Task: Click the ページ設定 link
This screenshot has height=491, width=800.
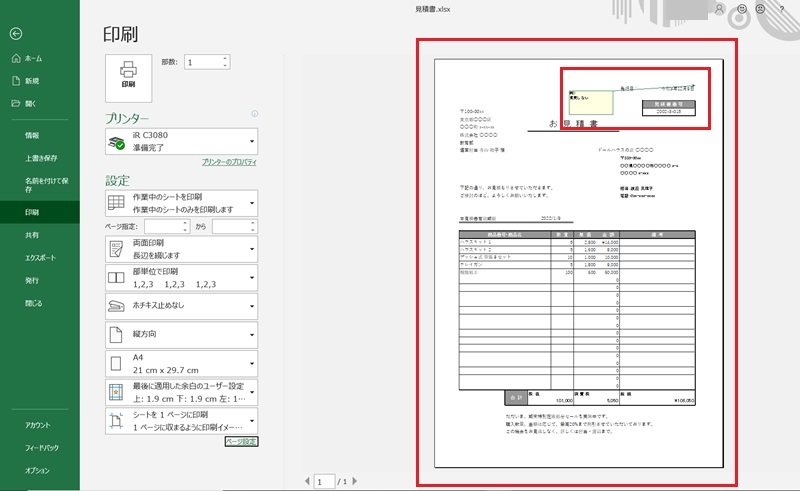Action: (x=241, y=441)
